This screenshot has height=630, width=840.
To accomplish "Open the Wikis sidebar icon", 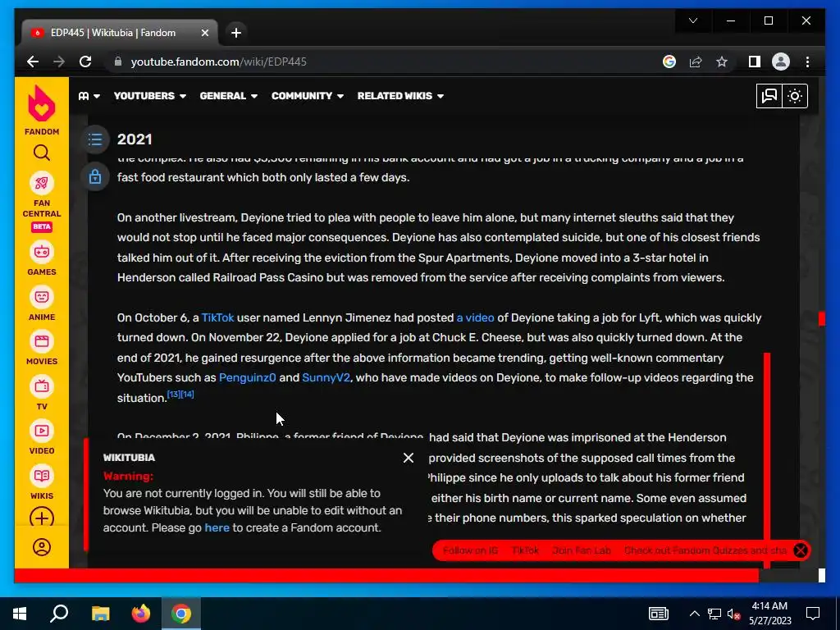I will tap(42, 476).
